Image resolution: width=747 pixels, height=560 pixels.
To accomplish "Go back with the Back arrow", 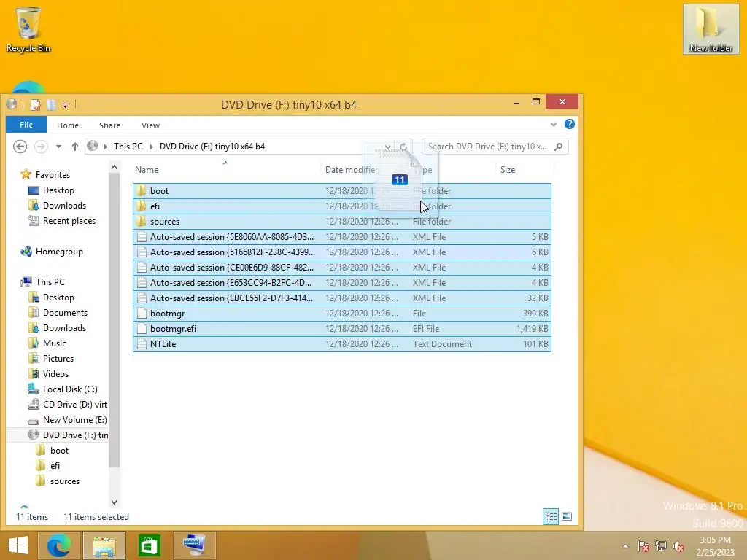I will coord(20,146).
